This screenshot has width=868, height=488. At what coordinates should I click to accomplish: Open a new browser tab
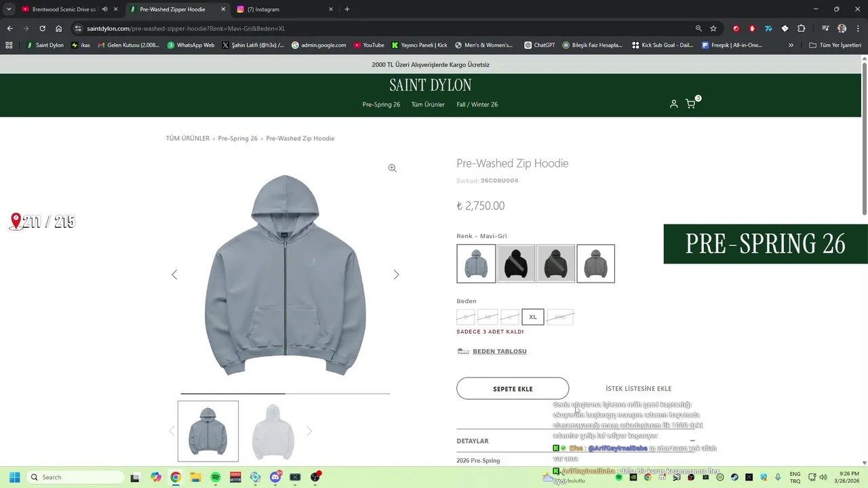pyautogui.click(x=347, y=9)
